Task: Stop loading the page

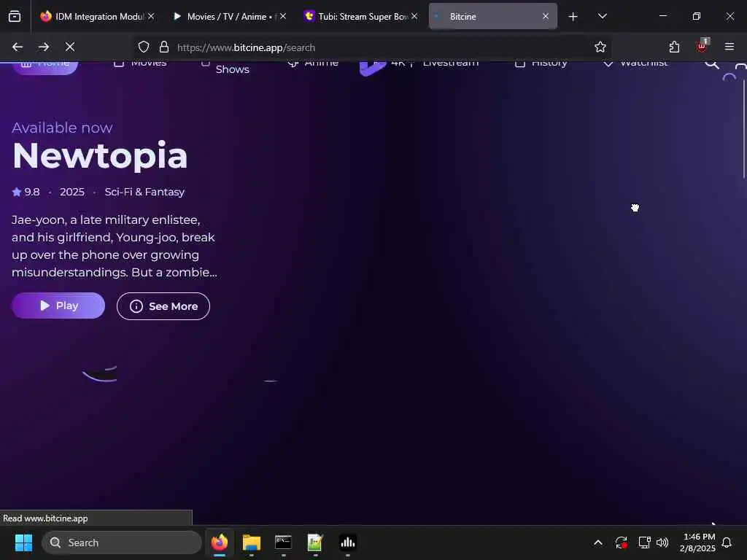Action: tap(70, 47)
